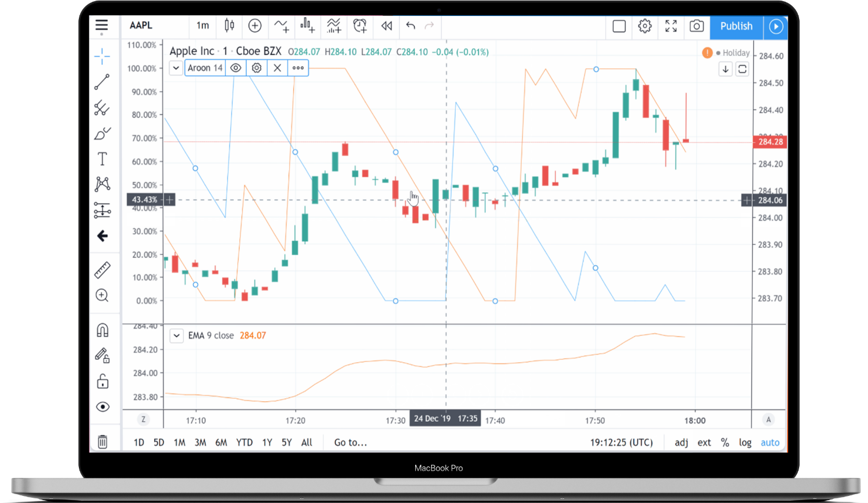
Task: Click the maximize pane icon
Action: tap(743, 69)
